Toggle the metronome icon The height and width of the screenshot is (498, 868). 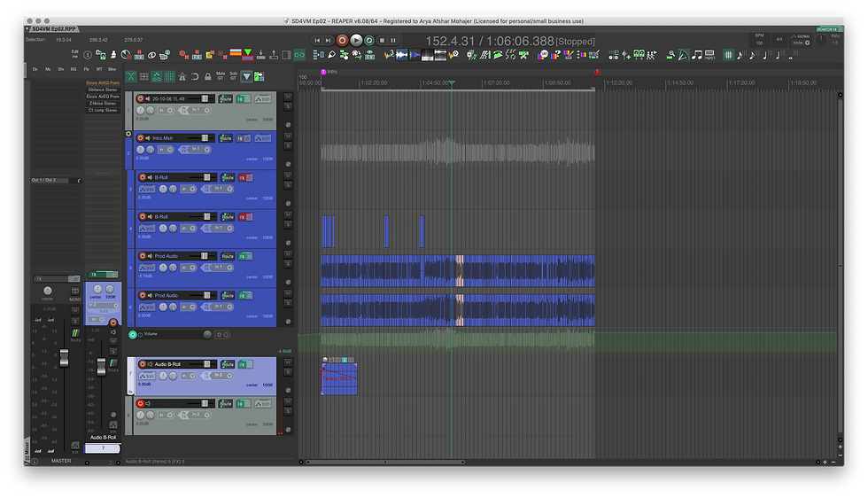click(x=182, y=76)
